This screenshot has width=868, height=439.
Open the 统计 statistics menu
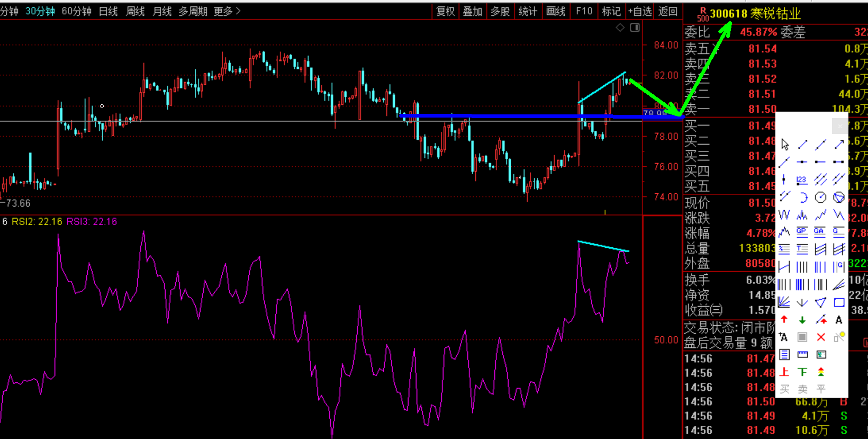528,11
